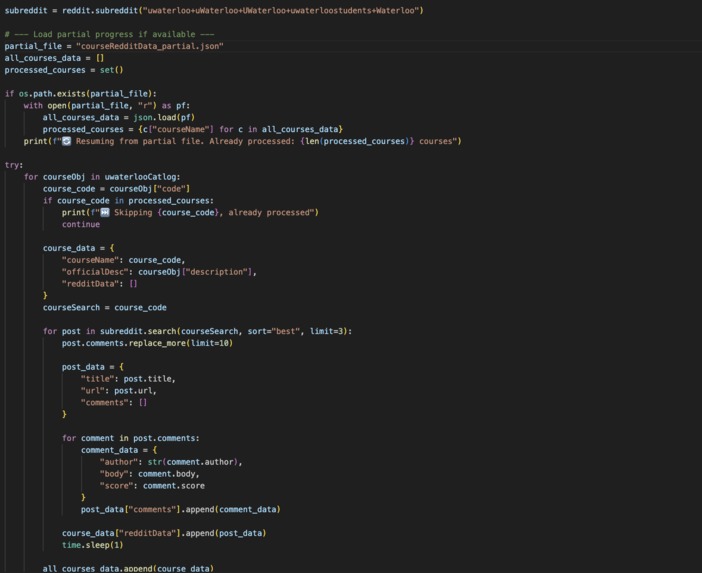Click the line 'post.comments.replace_more(limit=10)'

[x=147, y=343]
